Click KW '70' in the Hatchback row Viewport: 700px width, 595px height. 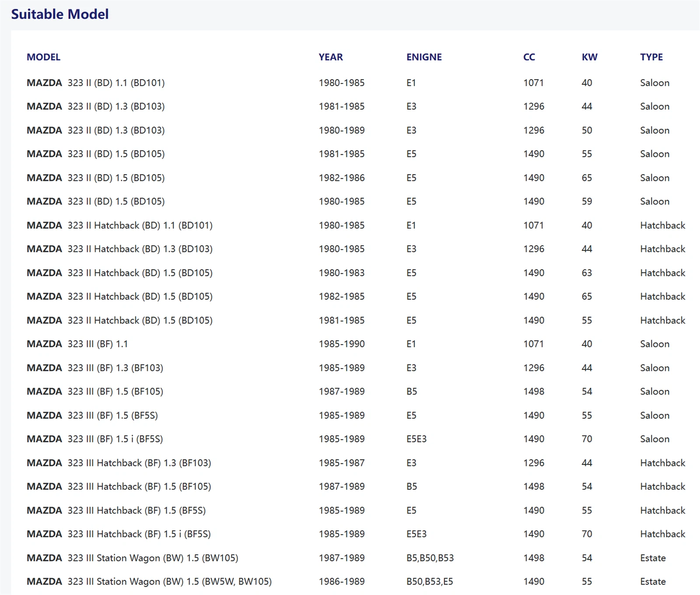(x=587, y=534)
